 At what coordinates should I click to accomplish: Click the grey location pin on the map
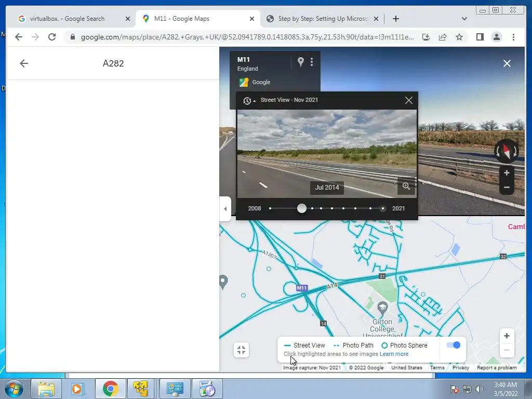click(x=223, y=282)
